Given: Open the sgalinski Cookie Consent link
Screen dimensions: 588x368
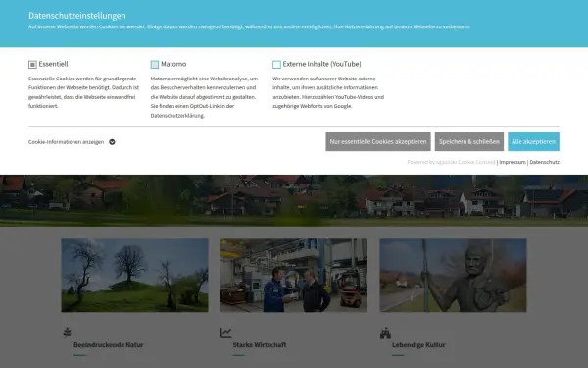Looking at the screenshot, I should coord(465,162).
